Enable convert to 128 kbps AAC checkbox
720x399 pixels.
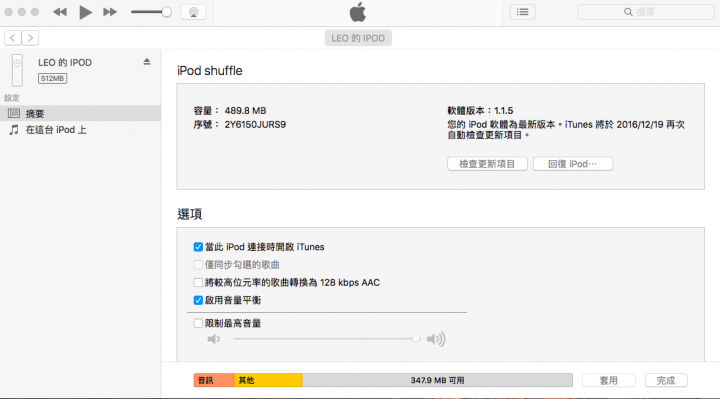(x=198, y=282)
